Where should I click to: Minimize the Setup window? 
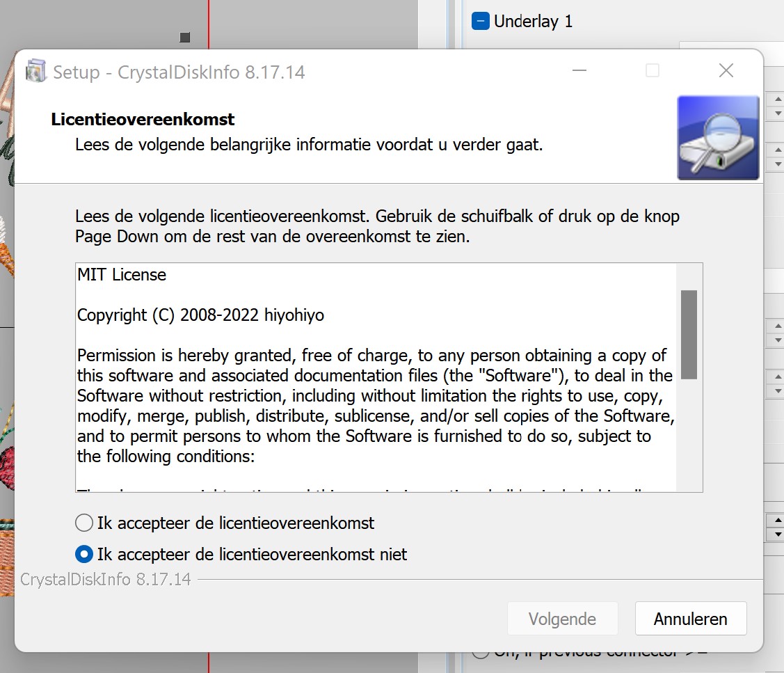(x=579, y=70)
